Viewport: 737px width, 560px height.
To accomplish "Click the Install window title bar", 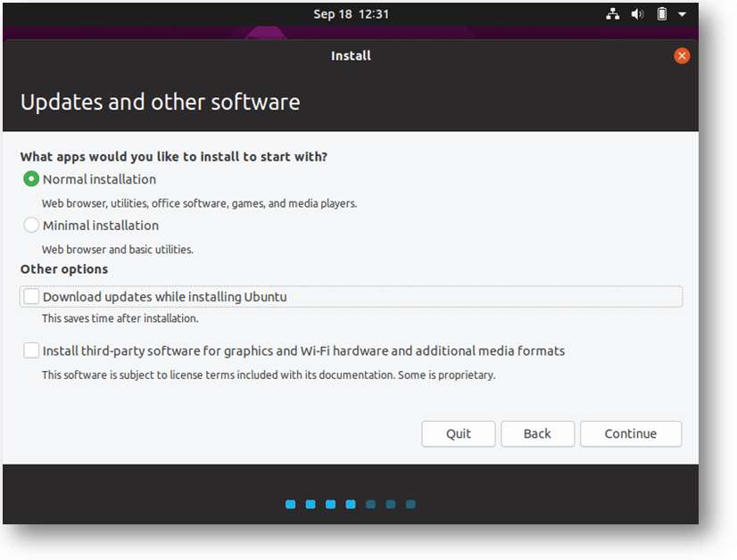I will (351, 56).
